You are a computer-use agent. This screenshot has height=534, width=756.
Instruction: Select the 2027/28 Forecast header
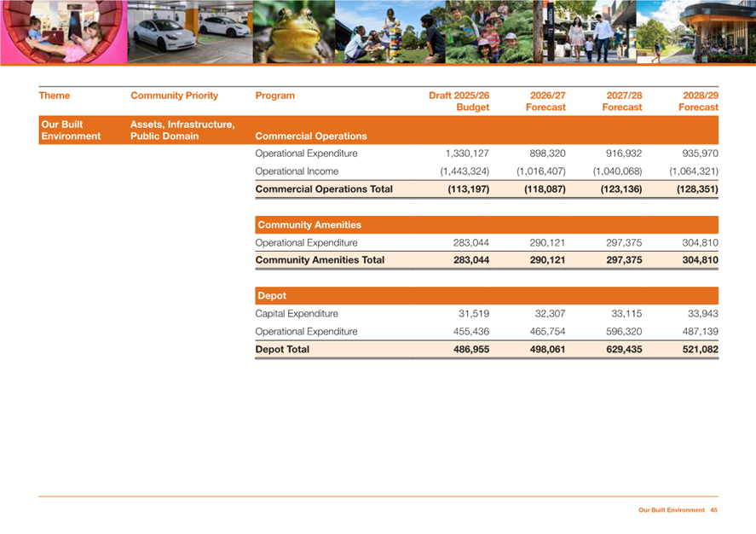[x=622, y=102]
